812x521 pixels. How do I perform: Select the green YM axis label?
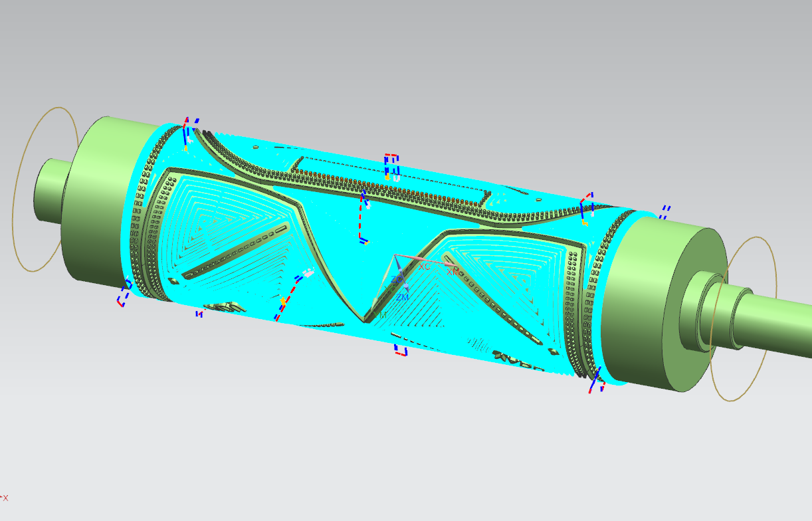click(383, 314)
